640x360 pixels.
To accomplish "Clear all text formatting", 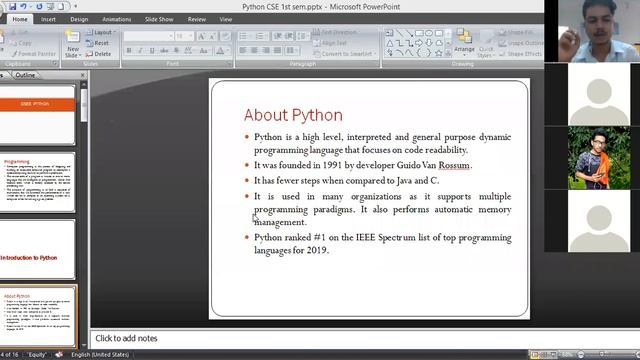I will tap(226, 36).
